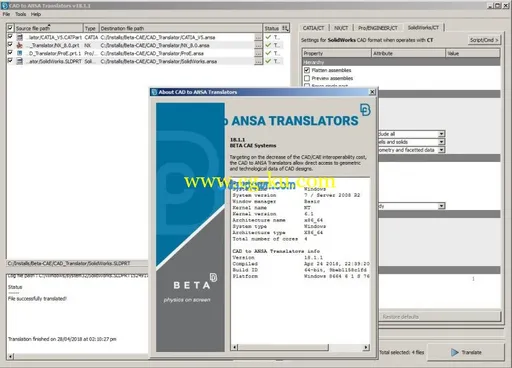The image size is (512, 368).
Task: Click the Property column header in settings table
Action: pyautogui.click(x=337, y=53)
